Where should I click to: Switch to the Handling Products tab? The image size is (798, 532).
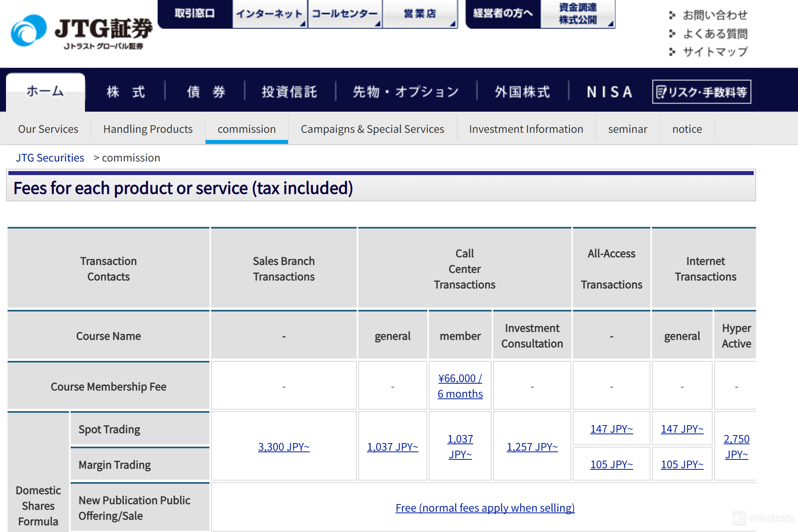[148, 129]
